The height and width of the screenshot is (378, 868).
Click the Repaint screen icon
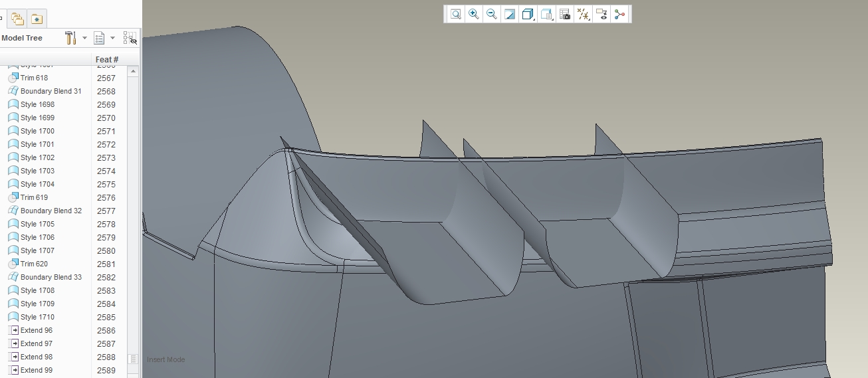coord(510,14)
